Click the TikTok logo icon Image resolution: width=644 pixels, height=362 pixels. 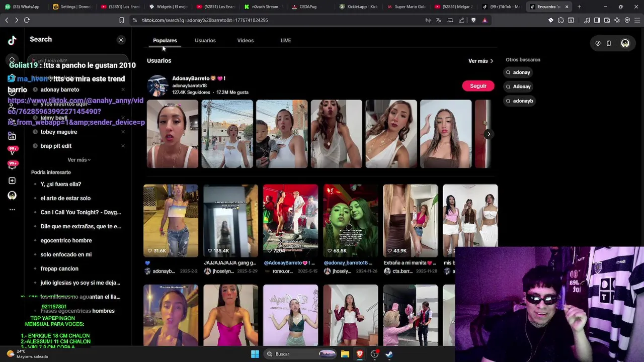(12, 41)
